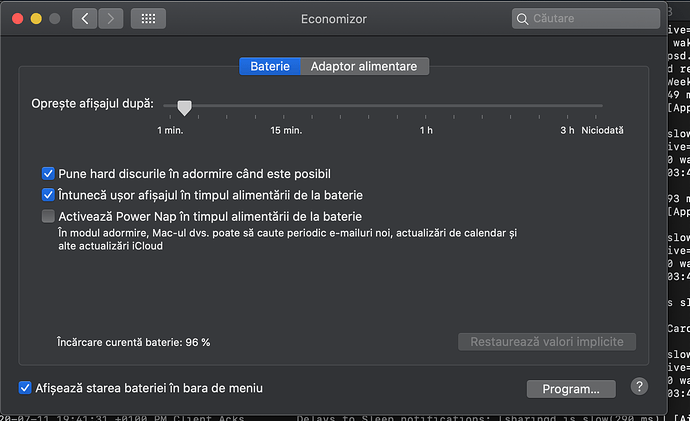Enable Power Nap on battery power
This screenshot has height=421, width=690.
pyautogui.click(x=48, y=216)
